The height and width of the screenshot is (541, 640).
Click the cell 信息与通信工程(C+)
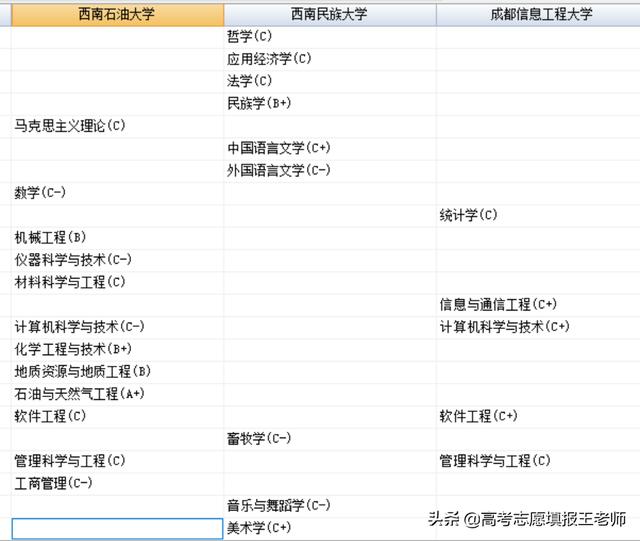[538, 305]
